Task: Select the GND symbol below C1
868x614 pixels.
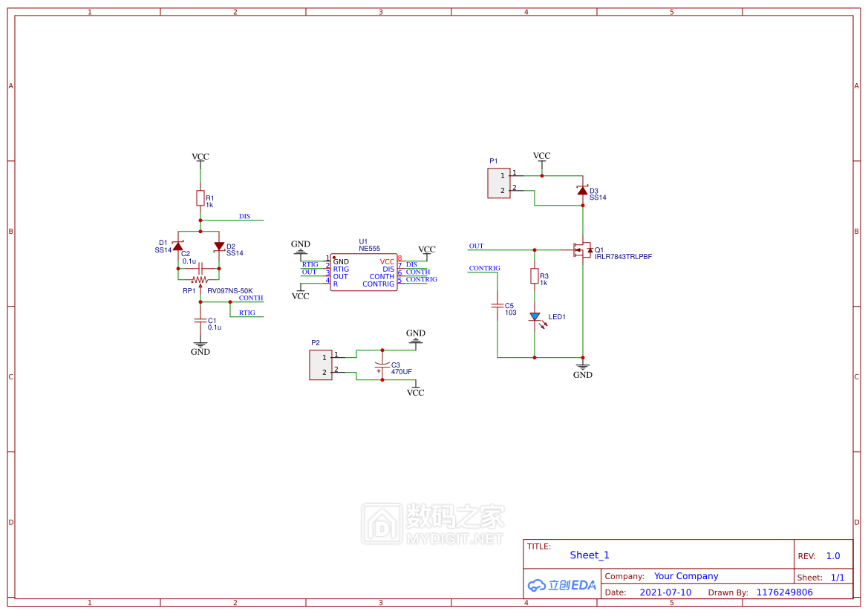Action: 200,349
